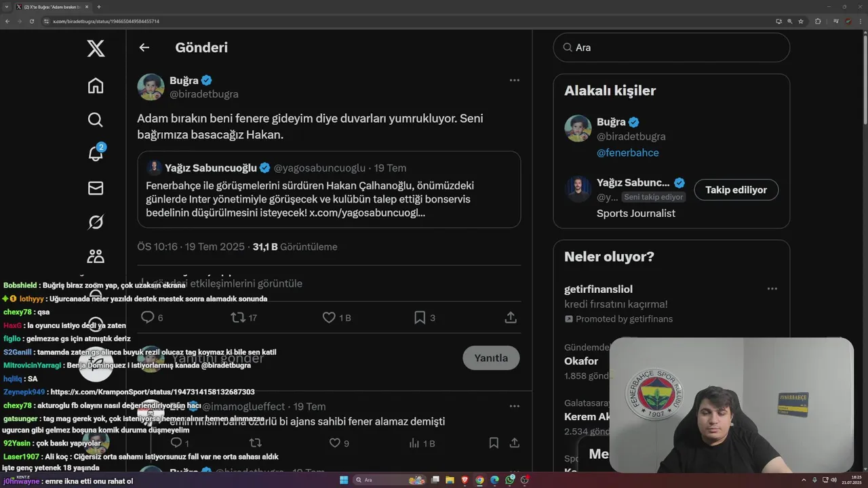Open a new browser tab

tap(99, 7)
